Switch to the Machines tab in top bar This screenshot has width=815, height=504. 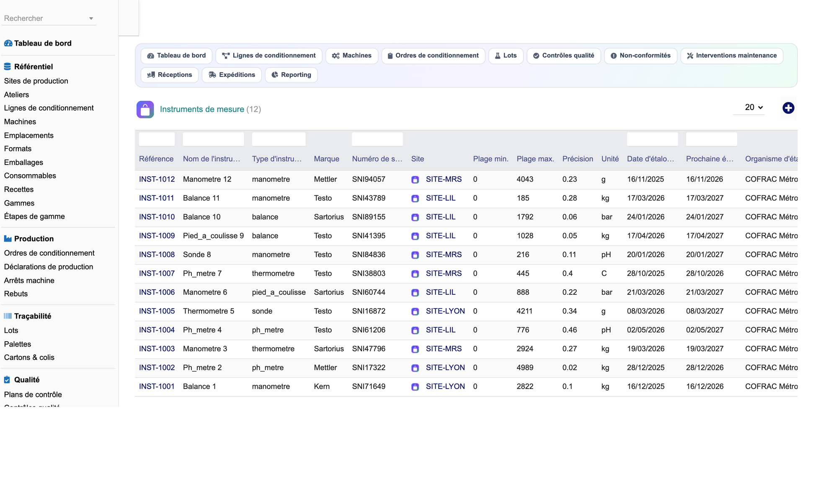(352, 56)
